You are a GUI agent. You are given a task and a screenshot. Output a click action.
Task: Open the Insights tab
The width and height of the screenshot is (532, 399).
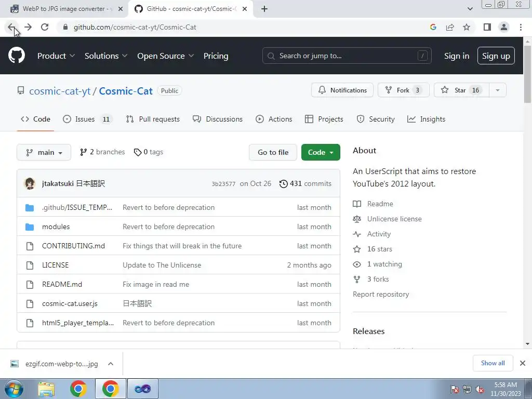point(426,119)
